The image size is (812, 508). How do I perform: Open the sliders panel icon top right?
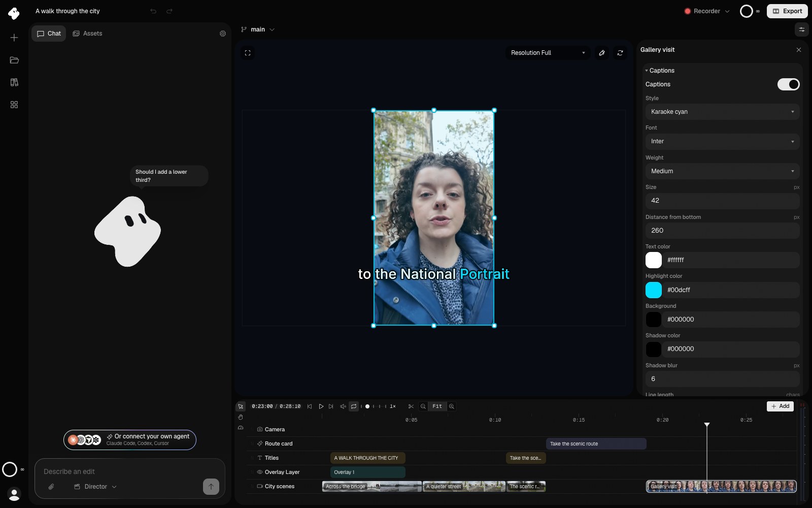pos(802,29)
